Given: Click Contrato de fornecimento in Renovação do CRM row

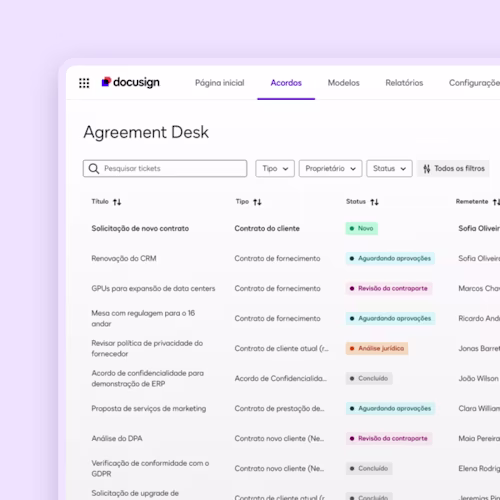Looking at the screenshot, I should 277,259.
